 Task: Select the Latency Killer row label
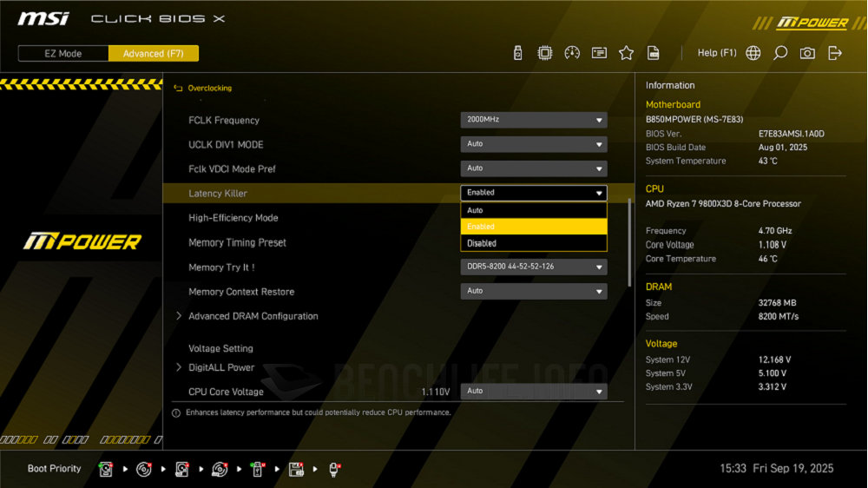(x=218, y=194)
